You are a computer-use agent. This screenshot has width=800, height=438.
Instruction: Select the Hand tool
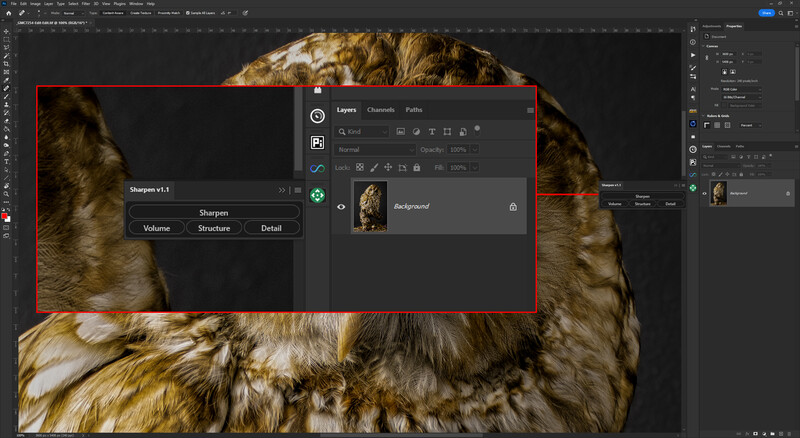tap(6, 186)
